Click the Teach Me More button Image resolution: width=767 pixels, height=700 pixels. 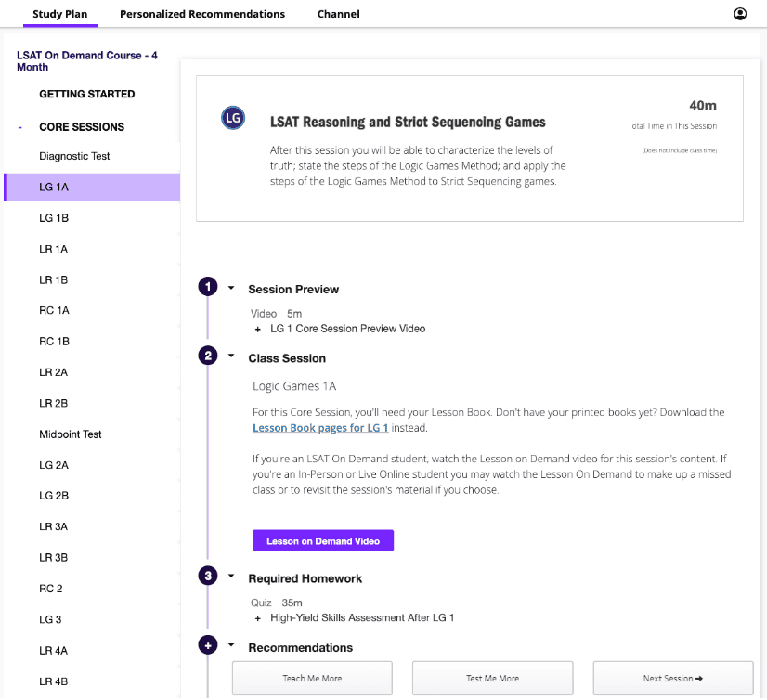tap(311, 678)
